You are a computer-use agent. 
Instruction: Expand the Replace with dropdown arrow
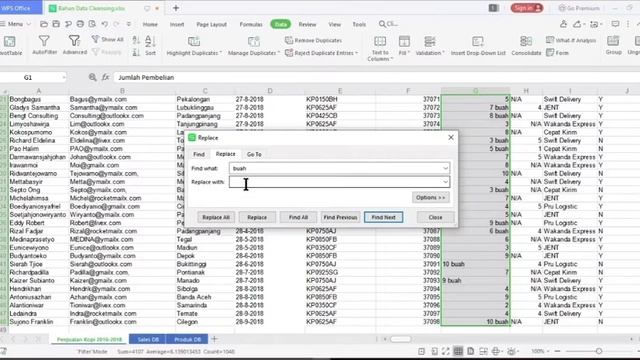pyautogui.click(x=445, y=182)
